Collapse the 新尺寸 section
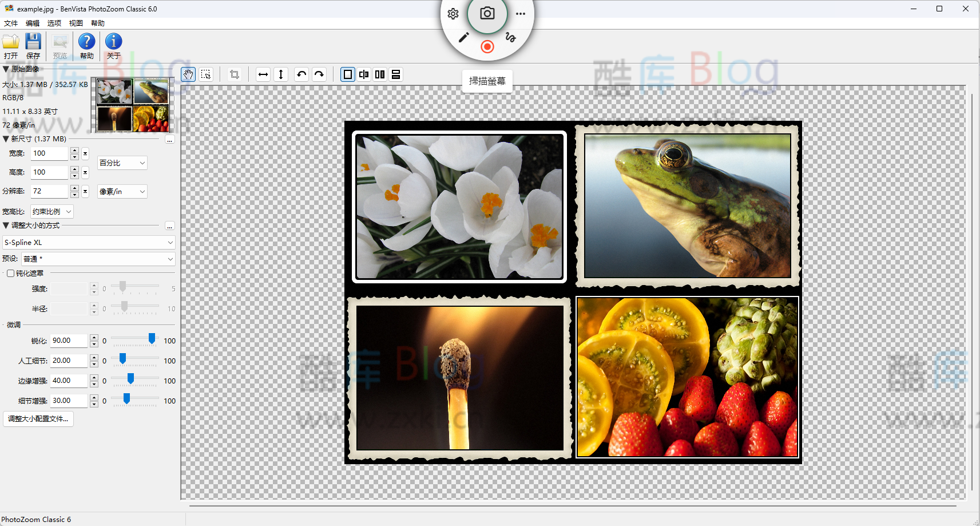The height and width of the screenshot is (526, 980). [x=6, y=139]
